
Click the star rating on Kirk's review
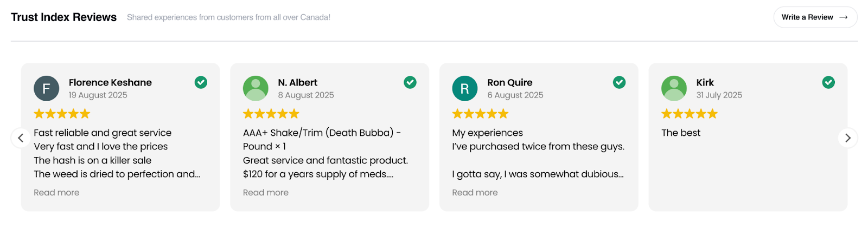tap(689, 114)
